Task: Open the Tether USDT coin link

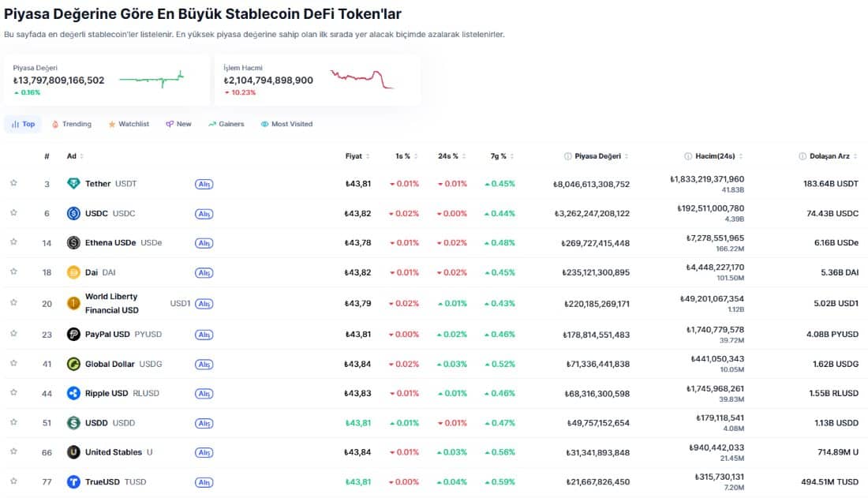Action: (x=110, y=183)
